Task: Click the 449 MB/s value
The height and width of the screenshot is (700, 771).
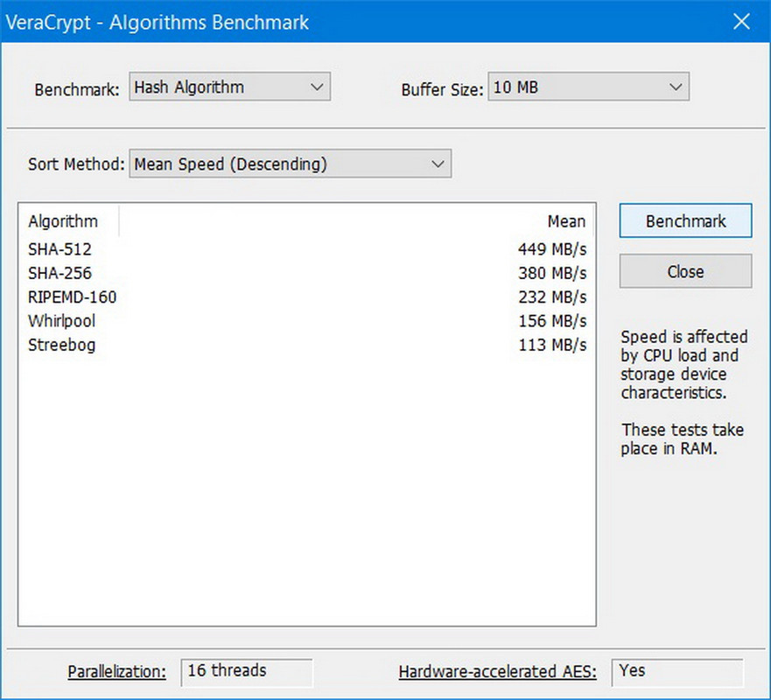Action: tap(552, 249)
